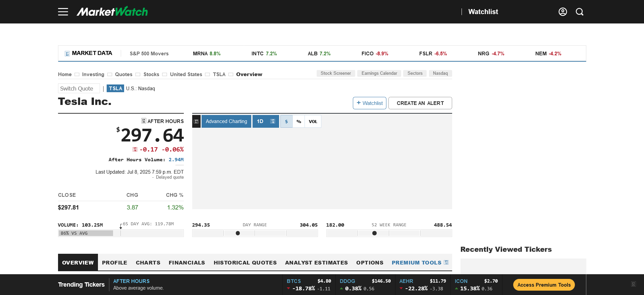Add Tesla to Watchlist

tap(370, 103)
